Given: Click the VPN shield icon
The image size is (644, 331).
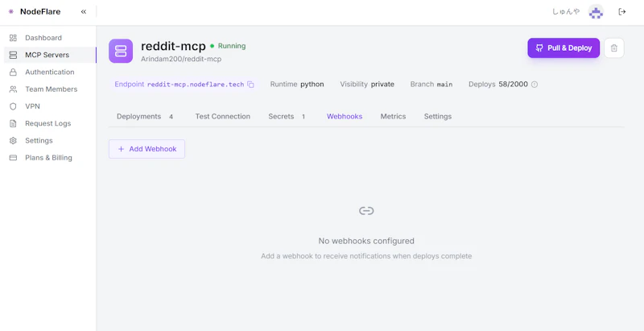Looking at the screenshot, I should 13,106.
